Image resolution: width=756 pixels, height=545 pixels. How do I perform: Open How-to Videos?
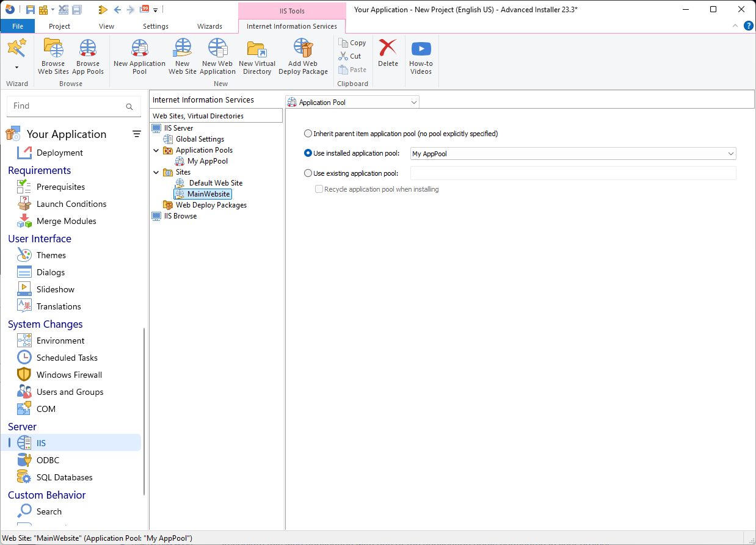coord(421,57)
